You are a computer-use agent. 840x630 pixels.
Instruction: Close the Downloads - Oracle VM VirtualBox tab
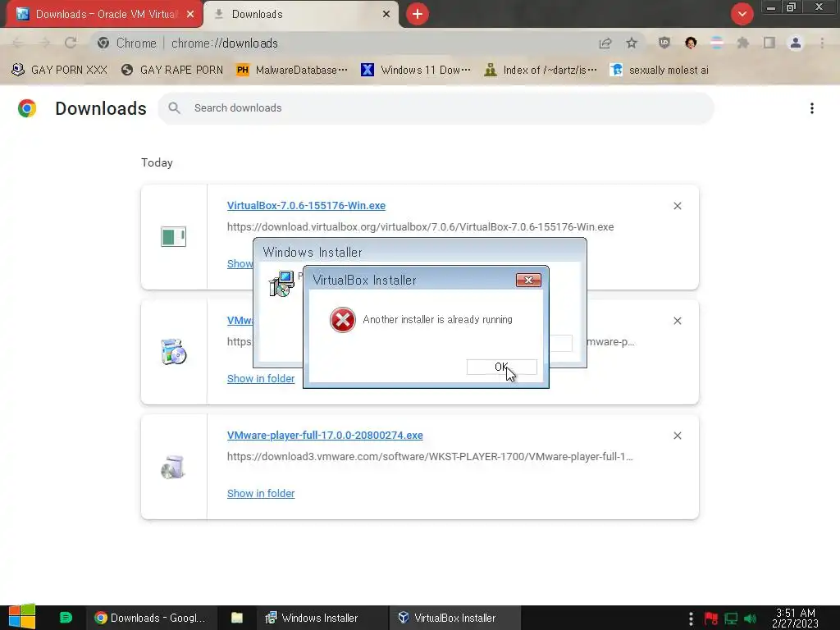pyautogui.click(x=190, y=14)
